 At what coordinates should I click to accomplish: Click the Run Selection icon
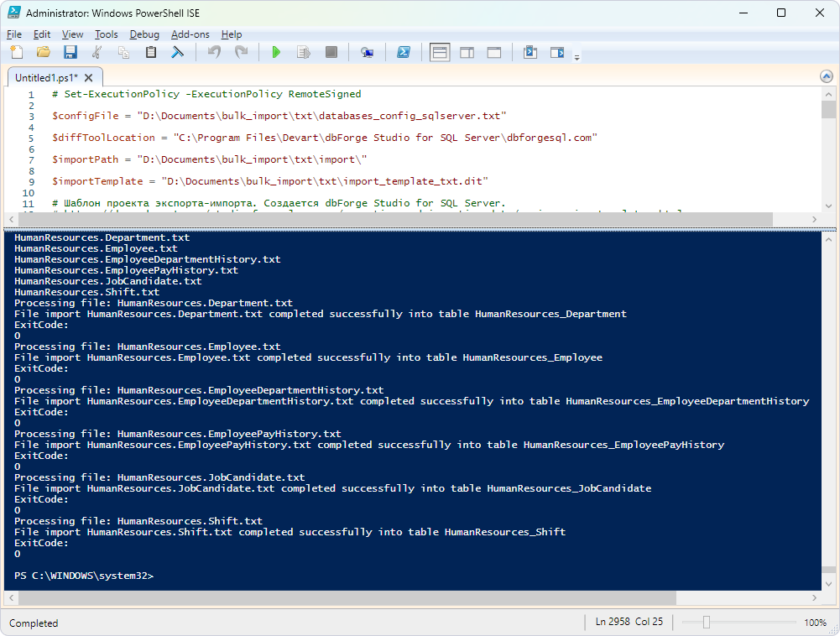pyautogui.click(x=304, y=52)
